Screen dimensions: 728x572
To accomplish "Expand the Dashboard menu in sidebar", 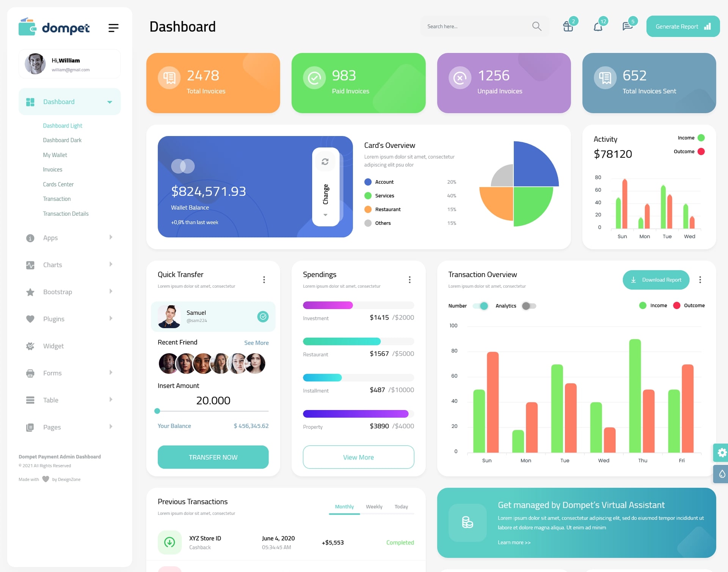I will (109, 102).
